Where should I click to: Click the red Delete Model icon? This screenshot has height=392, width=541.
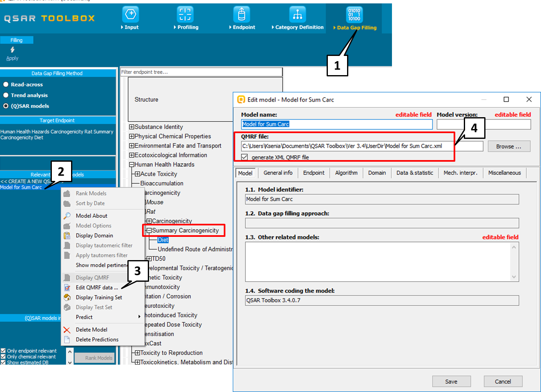pyautogui.click(x=67, y=330)
